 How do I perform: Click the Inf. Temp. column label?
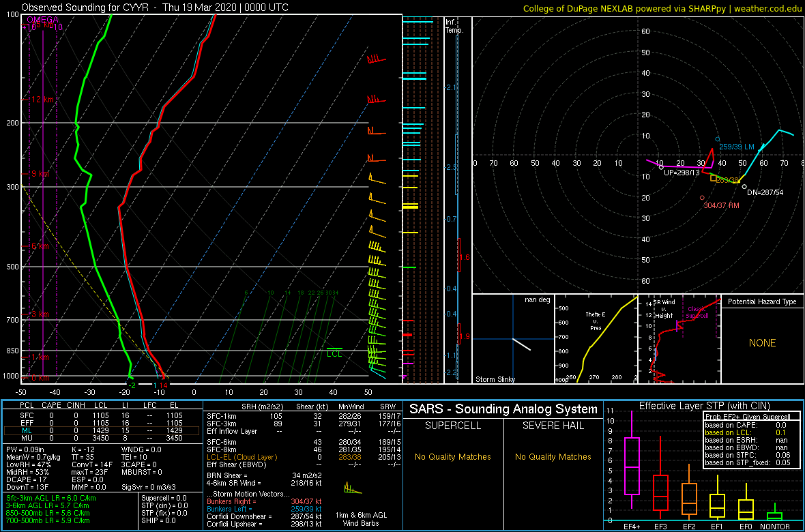[x=454, y=26]
